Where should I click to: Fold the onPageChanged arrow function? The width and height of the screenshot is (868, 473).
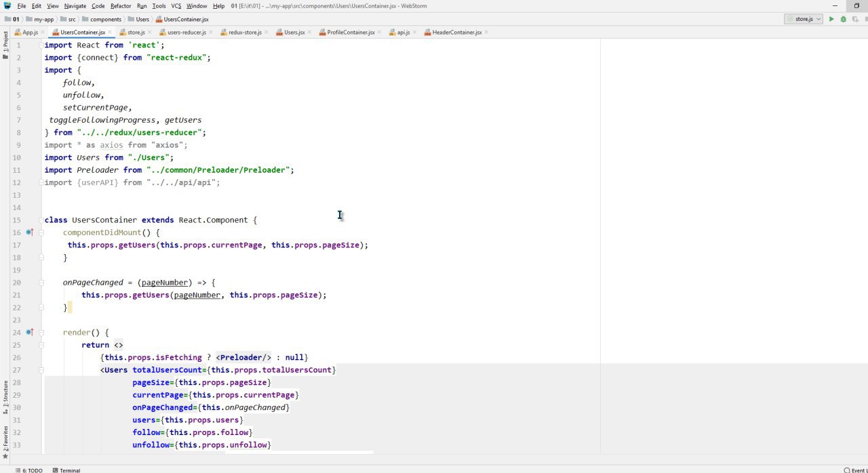click(41, 283)
